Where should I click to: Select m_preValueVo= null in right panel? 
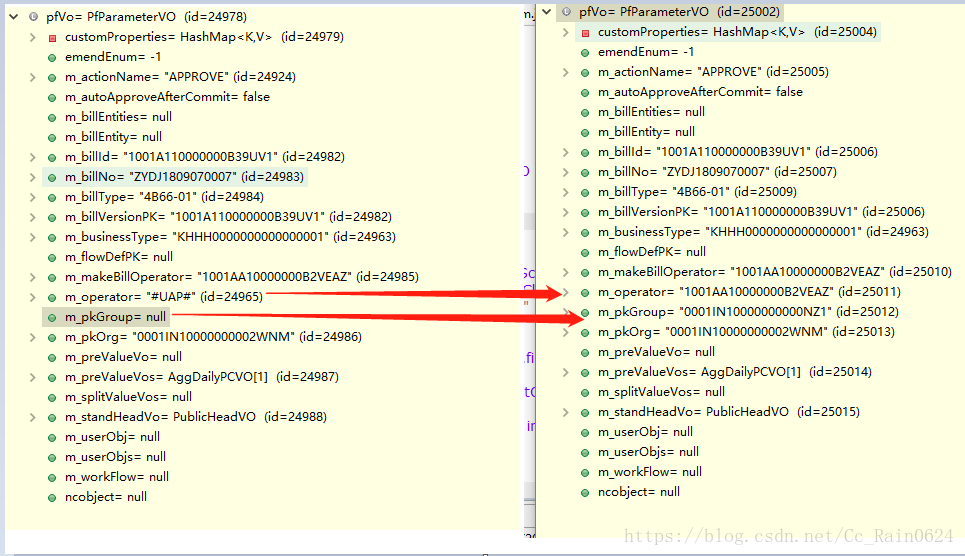tap(656, 352)
